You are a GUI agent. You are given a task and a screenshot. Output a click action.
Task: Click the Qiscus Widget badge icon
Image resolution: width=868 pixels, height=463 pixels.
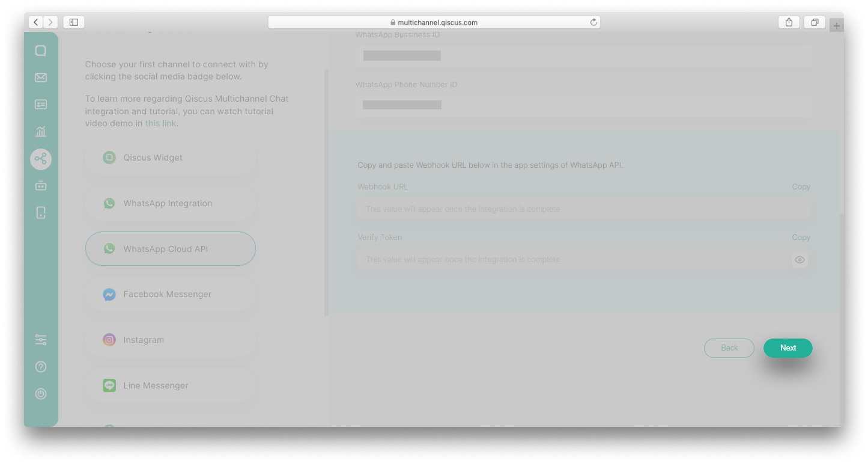tap(109, 158)
